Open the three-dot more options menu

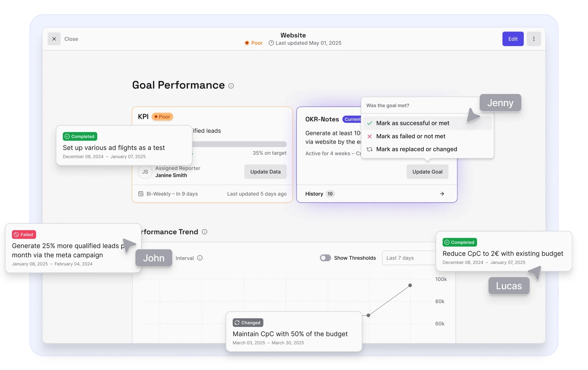click(x=533, y=39)
